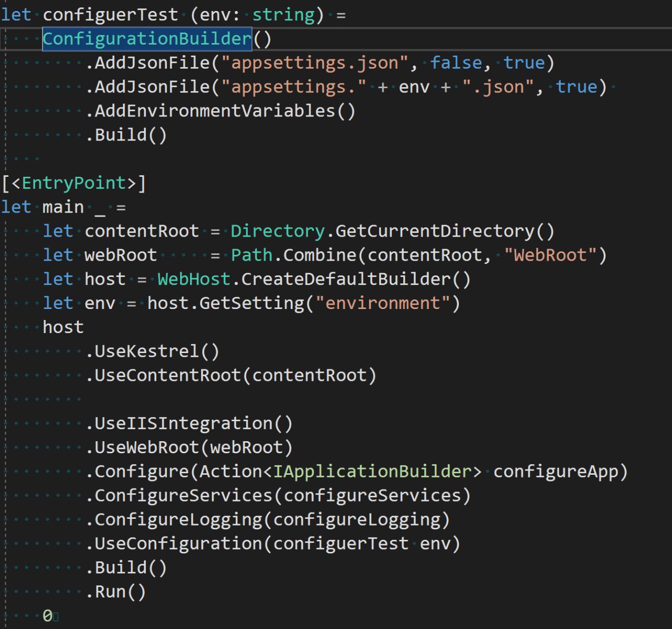The width and height of the screenshot is (672, 629).
Task: Select the highlighted ConfigurationBuilder identifier
Action: (x=147, y=39)
